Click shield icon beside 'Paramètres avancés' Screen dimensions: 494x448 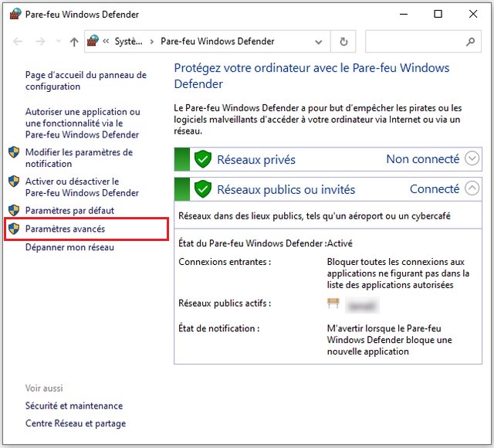[x=14, y=229]
